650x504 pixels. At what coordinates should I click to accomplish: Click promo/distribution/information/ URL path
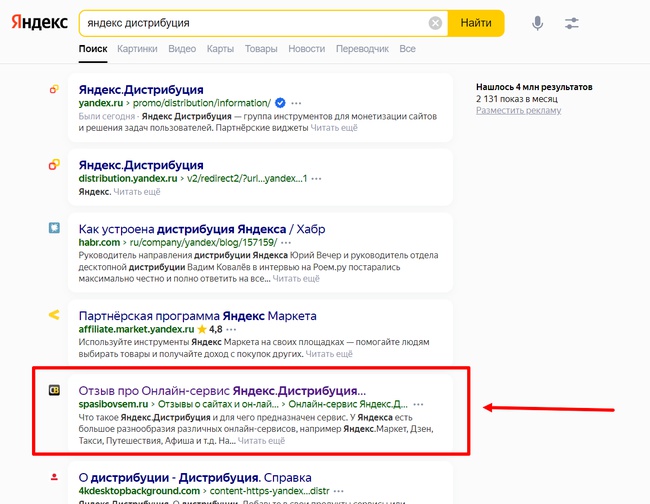click(201, 103)
